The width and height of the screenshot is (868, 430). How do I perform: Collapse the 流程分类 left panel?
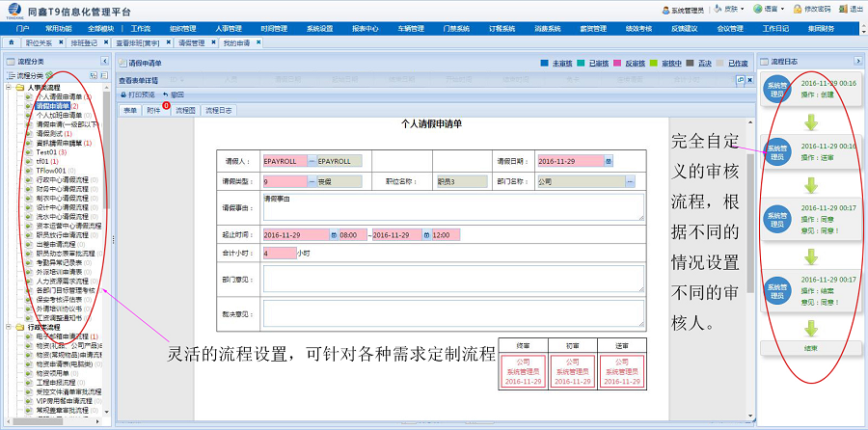pos(104,62)
